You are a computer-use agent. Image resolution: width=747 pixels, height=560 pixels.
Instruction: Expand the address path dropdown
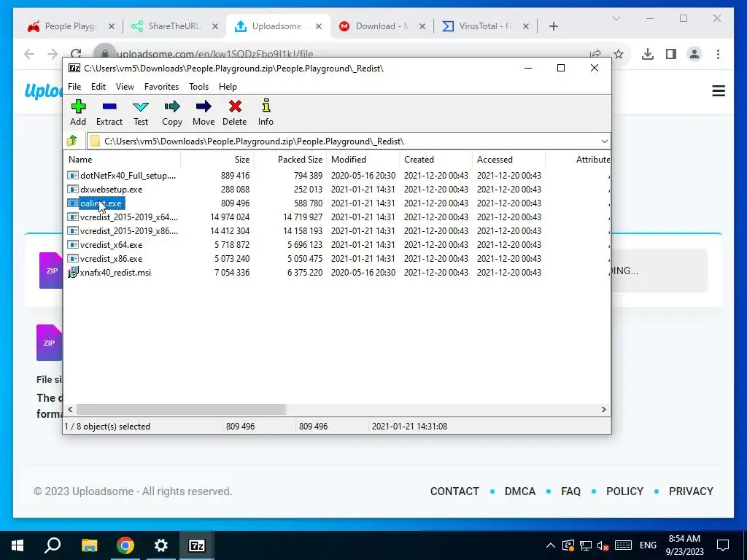pos(604,141)
